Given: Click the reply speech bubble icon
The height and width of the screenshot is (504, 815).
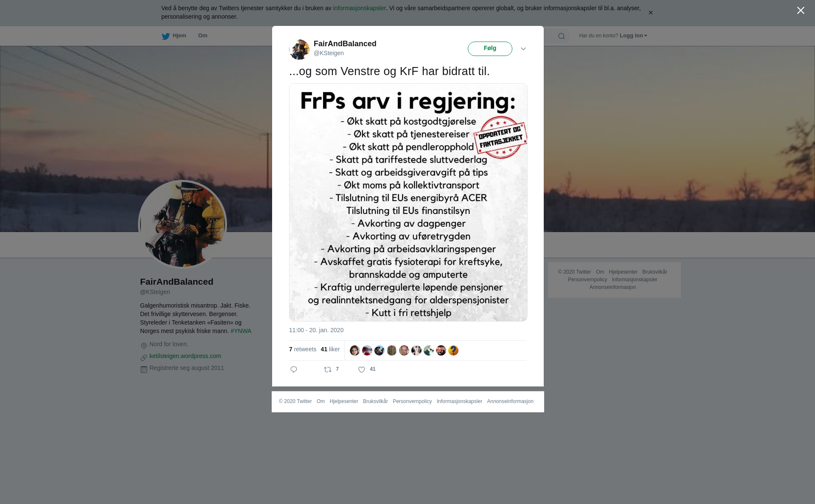Looking at the screenshot, I should click(294, 370).
